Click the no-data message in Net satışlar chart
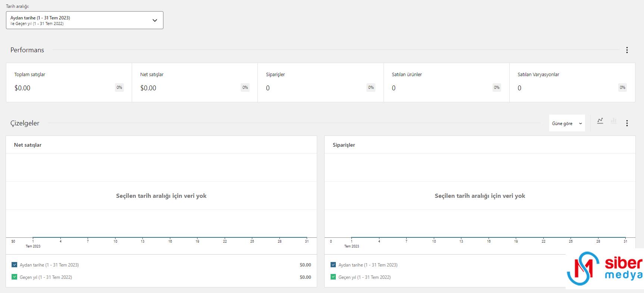 (x=161, y=196)
